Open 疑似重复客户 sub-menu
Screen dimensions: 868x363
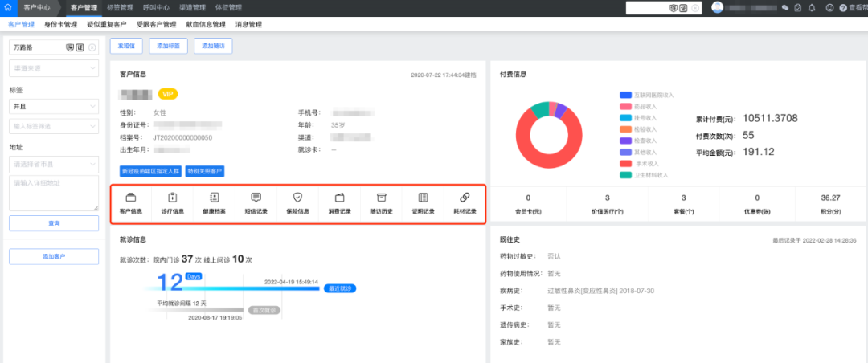point(107,24)
